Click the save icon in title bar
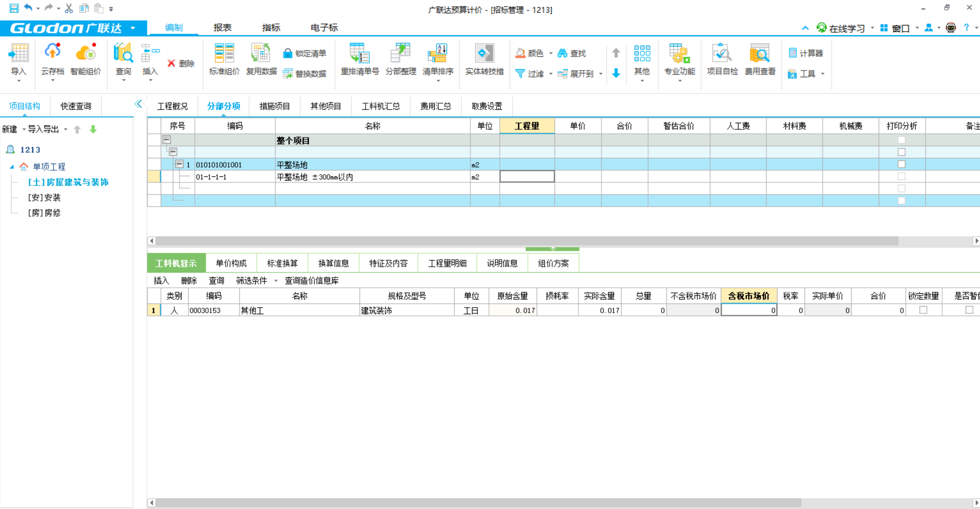 [14, 8]
